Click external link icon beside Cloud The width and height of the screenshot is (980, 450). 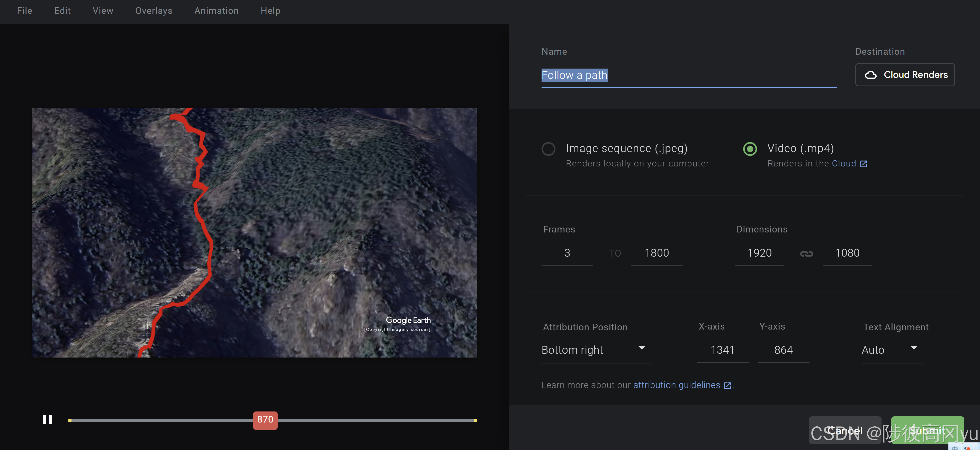coord(864,164)
